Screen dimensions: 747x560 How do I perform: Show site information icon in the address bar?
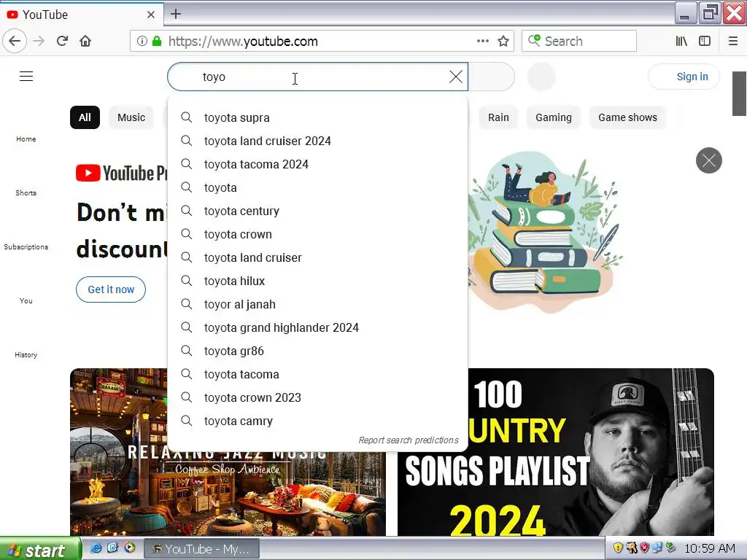click(x=142, y=41)
